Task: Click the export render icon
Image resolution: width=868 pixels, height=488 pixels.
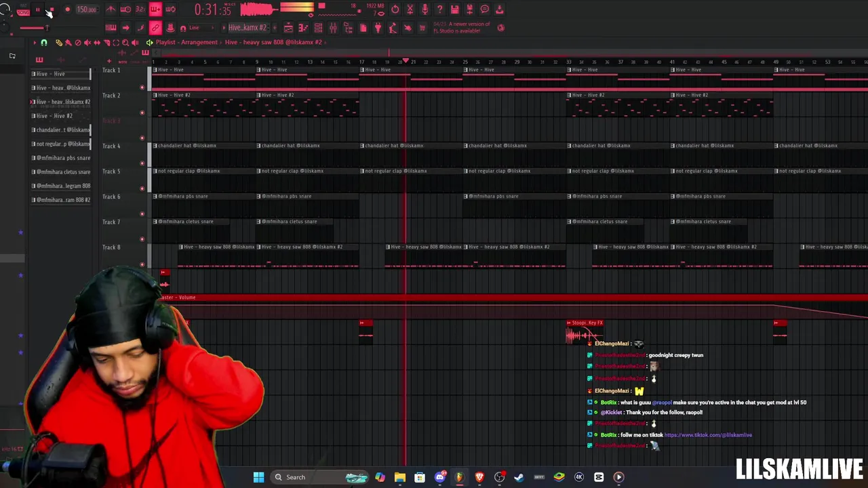Action: click(x=469, y=9)
